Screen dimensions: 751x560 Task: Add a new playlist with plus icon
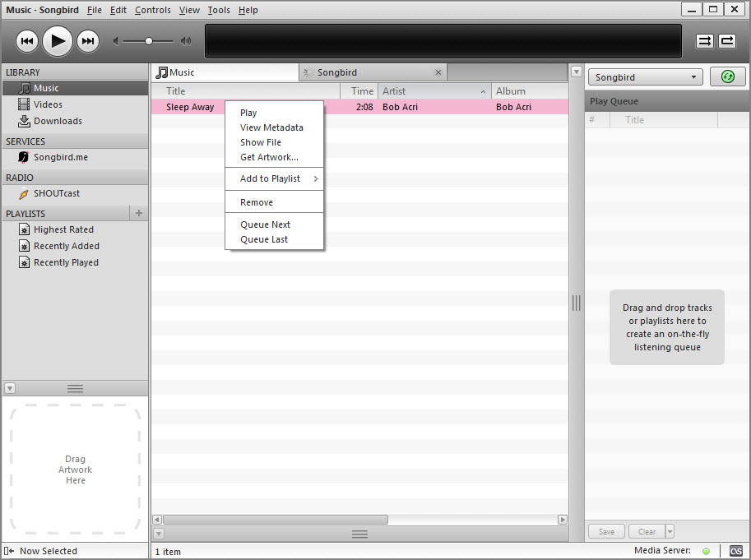[x=139, y=213]
